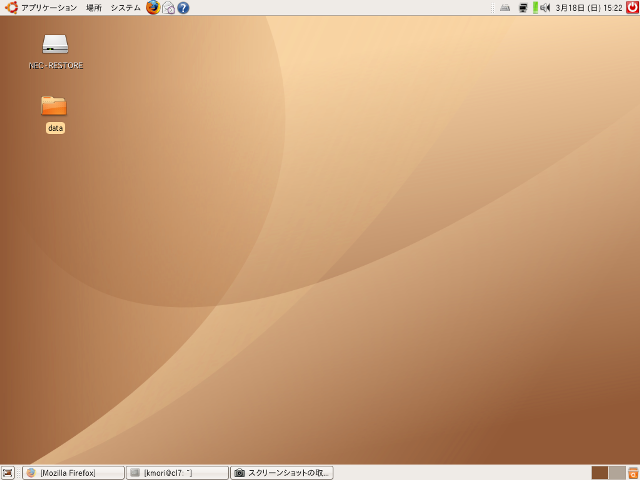
Task: Switch to the Mozilla Firefox taskbar window
Action: point(73,472)
